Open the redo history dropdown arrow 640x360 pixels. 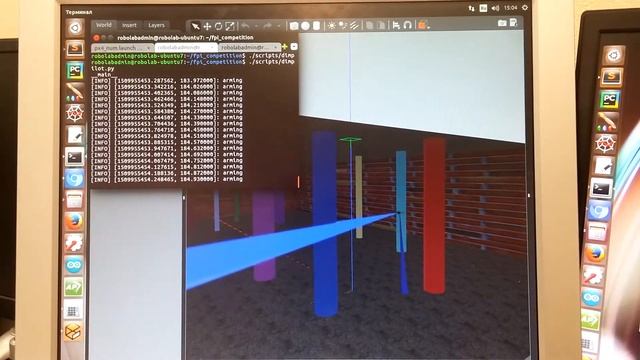[279, 26]
